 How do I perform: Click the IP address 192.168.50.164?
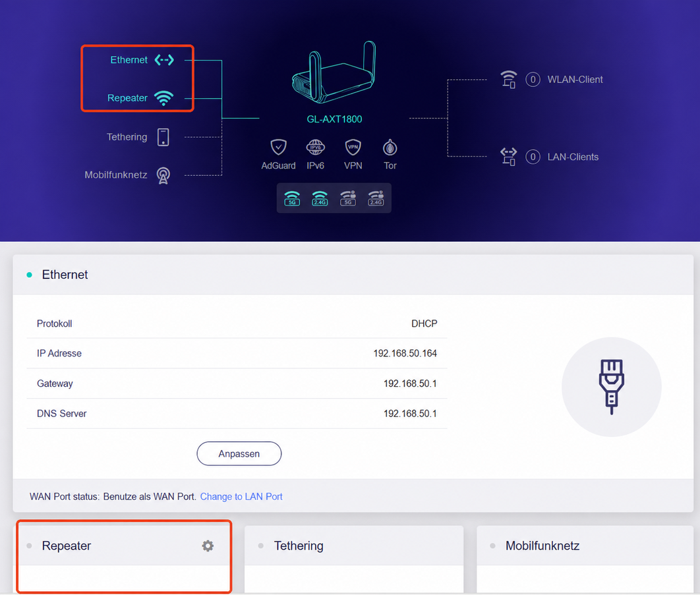pyautogui.click(x=405, y=353)
